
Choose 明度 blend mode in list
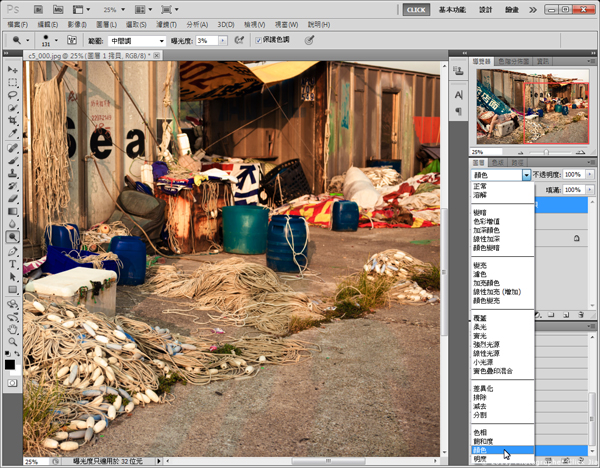point(480,459)
